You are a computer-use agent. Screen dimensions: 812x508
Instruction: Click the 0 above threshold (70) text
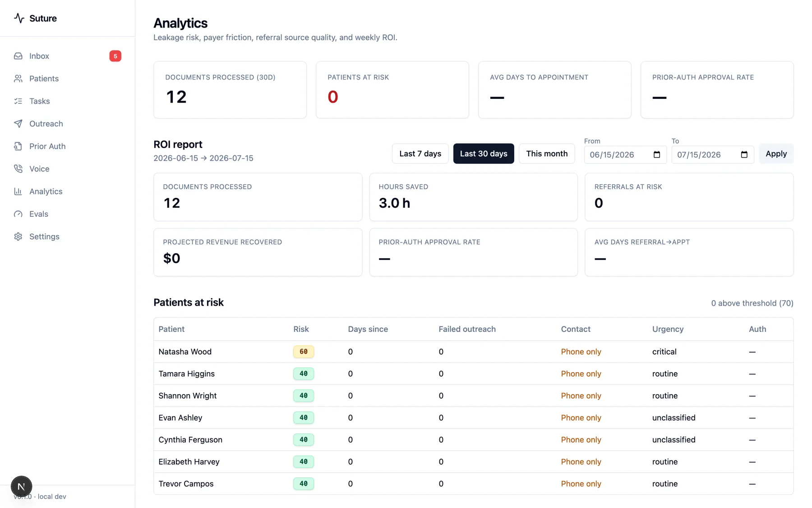[752, 303]
